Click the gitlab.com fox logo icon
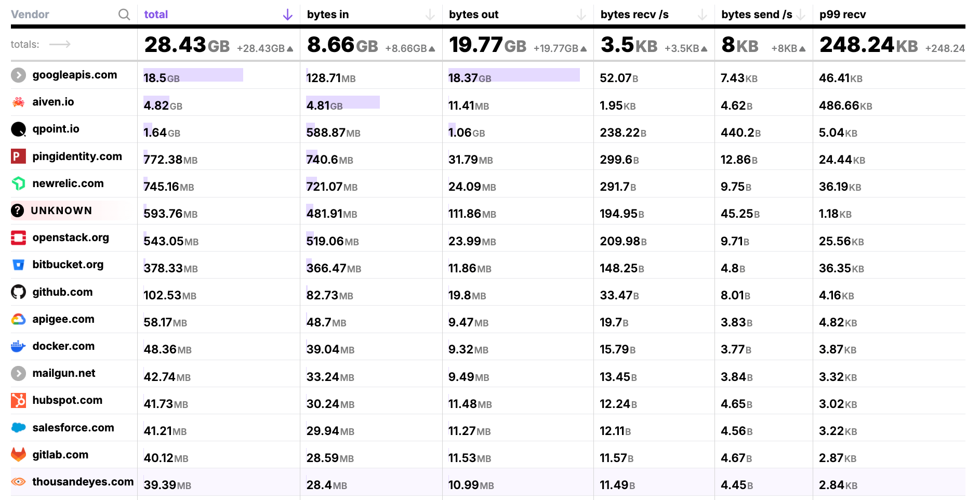 [19, 455]
